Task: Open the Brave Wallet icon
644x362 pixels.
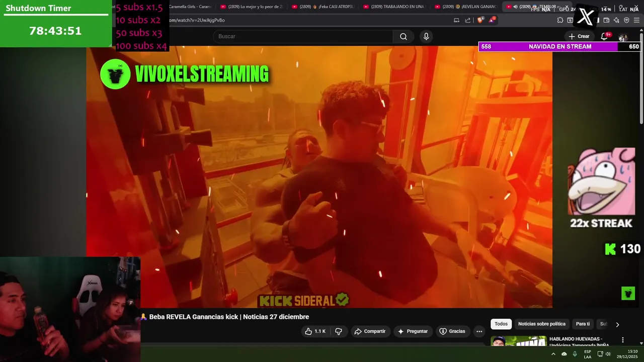Action: (x=606, y=20)
